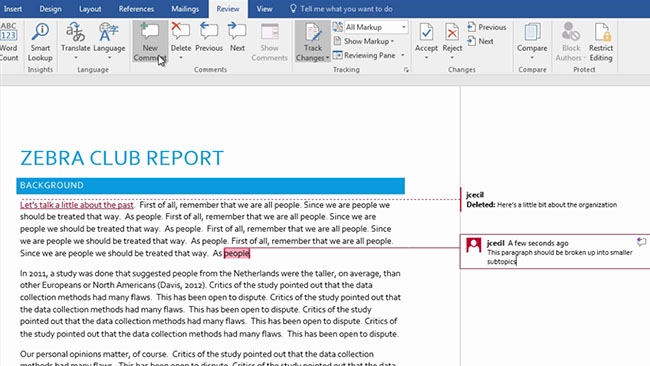Reply to jcecil's comment icon
Viewport: 650px width, 366px height.
[641, 242]
